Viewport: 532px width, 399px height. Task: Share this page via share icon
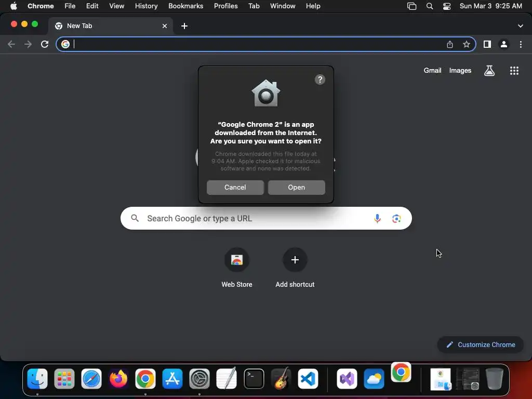tap(450, 44)
